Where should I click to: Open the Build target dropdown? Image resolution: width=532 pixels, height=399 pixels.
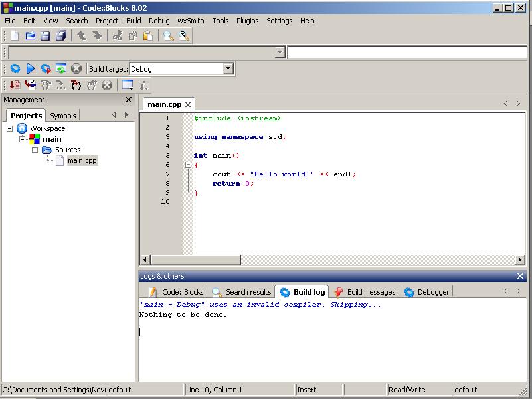tap(228, 68)
